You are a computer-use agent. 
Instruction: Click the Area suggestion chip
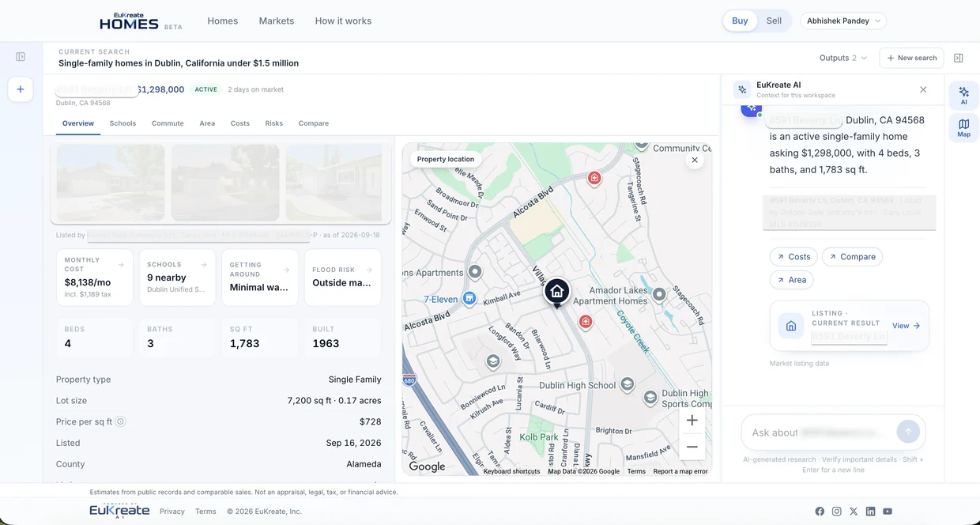791,280
